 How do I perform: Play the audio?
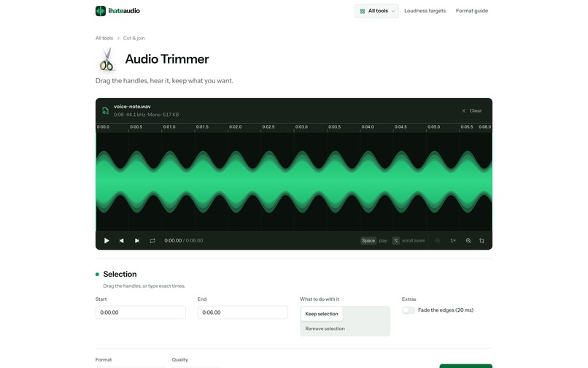[x=107, y=241]
